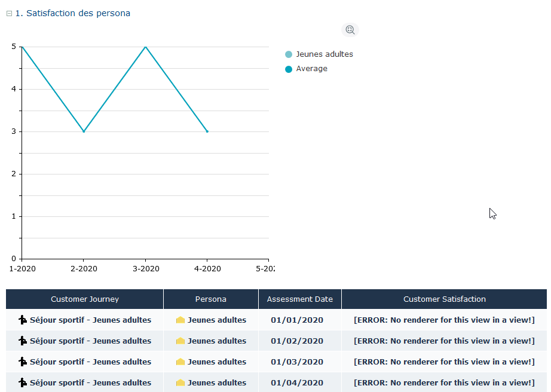Select the chart data point at 2-2020
The width and height of the screenshot is (551, 392).
click(x=84, y=131)
